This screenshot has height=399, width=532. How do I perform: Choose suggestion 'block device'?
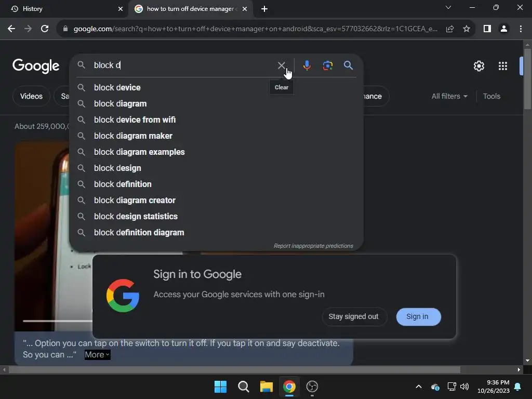(x=216, y=87)
